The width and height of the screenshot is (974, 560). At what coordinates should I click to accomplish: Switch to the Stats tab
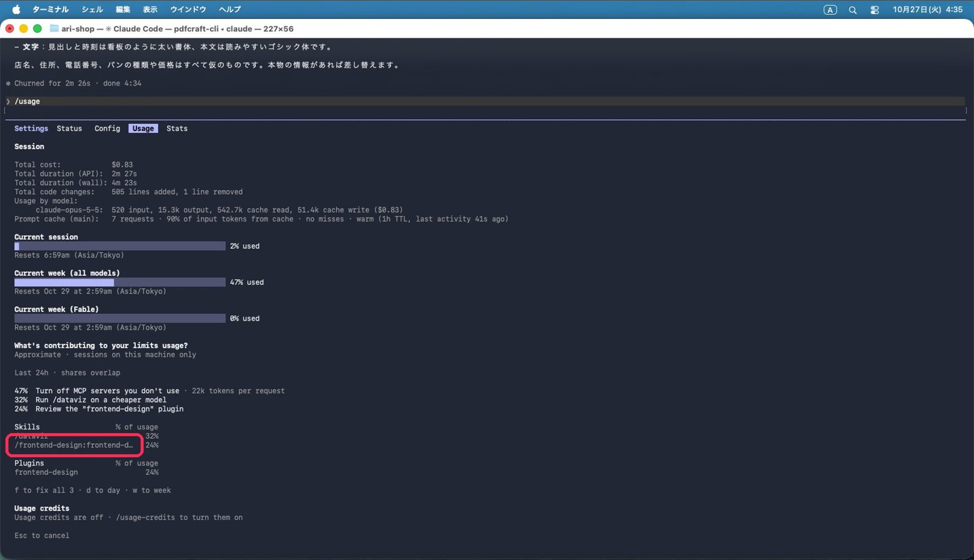coord(177,128)
